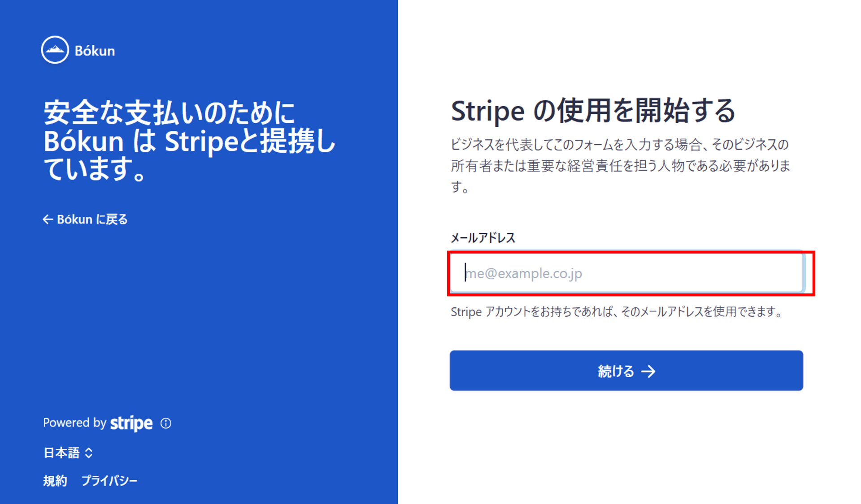Click the メールアドレス field label
The width and height of the screenshot is (861, 504).
(483, 237)
